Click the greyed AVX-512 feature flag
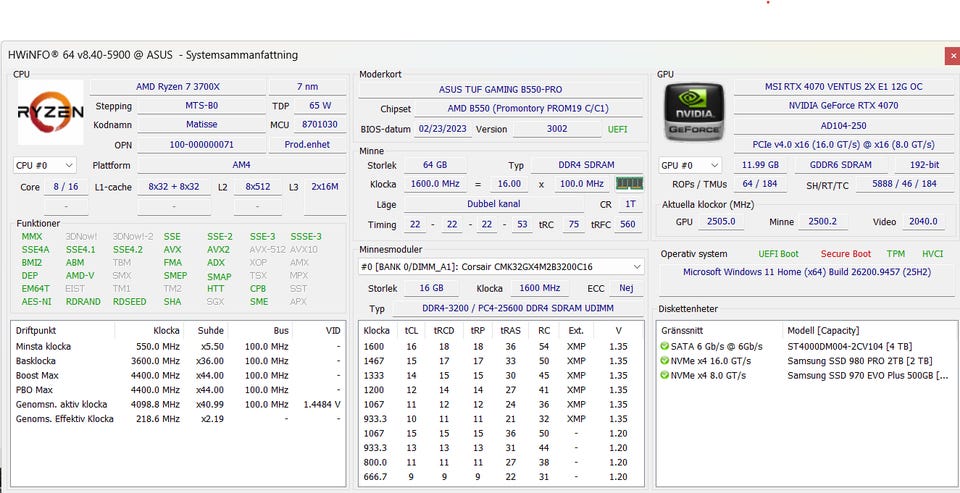 coord(267,249)
